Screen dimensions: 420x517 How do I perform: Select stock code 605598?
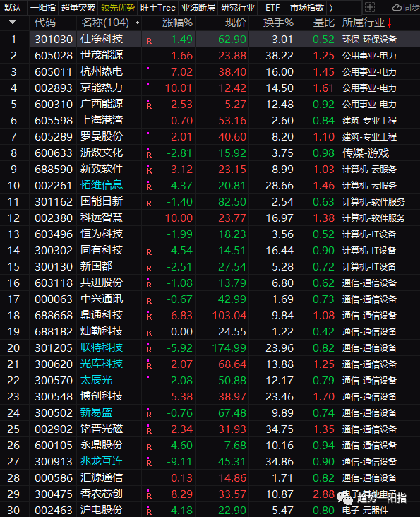(x=54, y=120)
